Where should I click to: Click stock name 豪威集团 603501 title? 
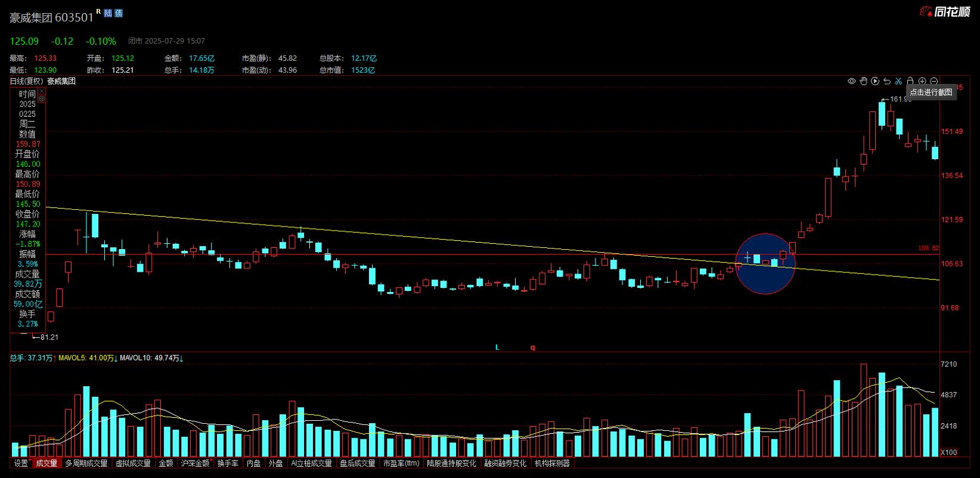point(52,17)
